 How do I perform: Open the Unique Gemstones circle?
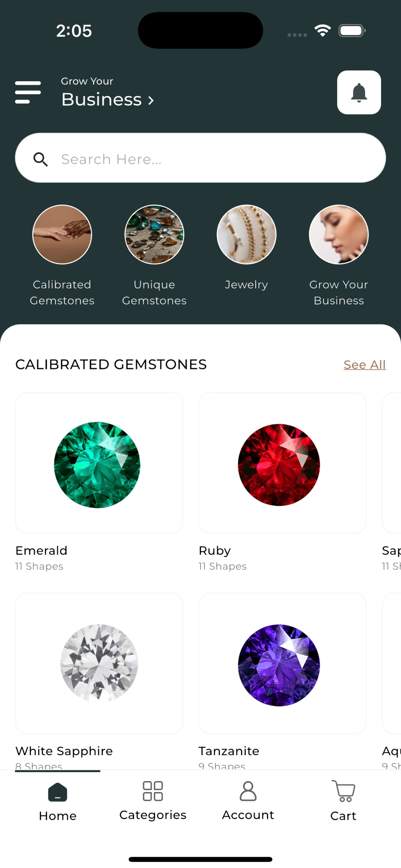(154, 235)
